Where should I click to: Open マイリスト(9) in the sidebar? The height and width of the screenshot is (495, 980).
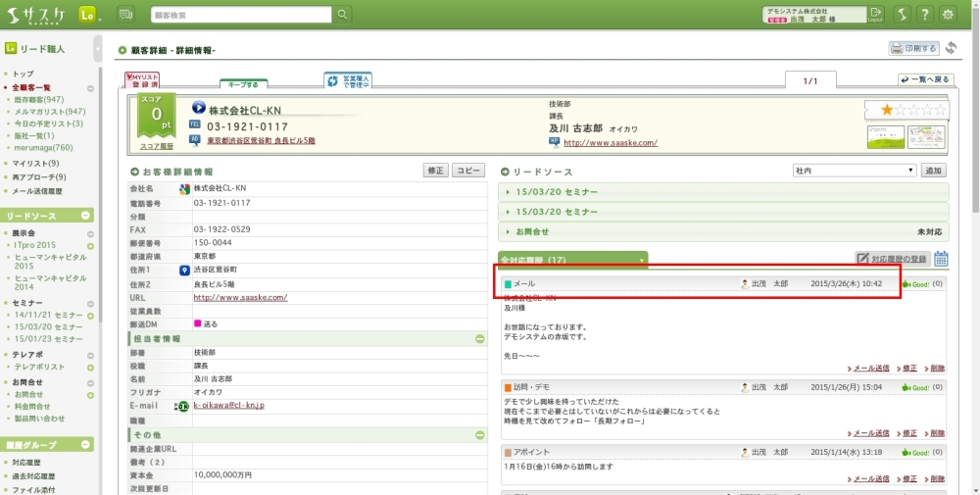(x=35, y=163)
